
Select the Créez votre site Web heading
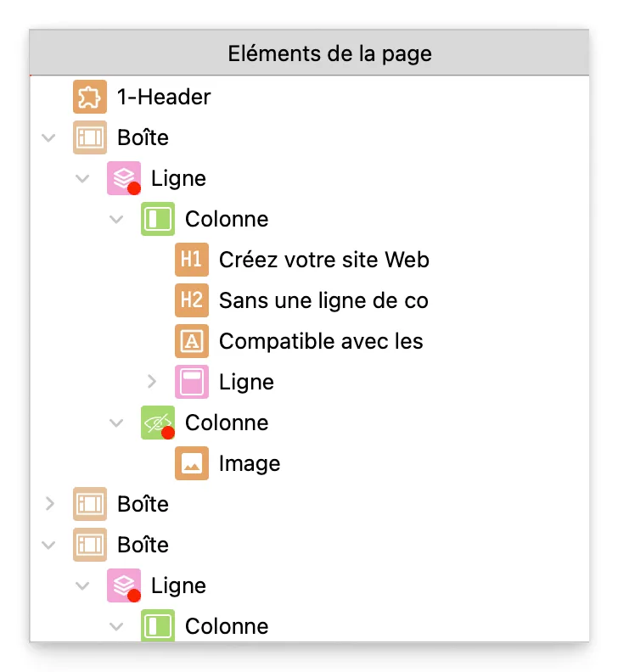pos(323,260)
